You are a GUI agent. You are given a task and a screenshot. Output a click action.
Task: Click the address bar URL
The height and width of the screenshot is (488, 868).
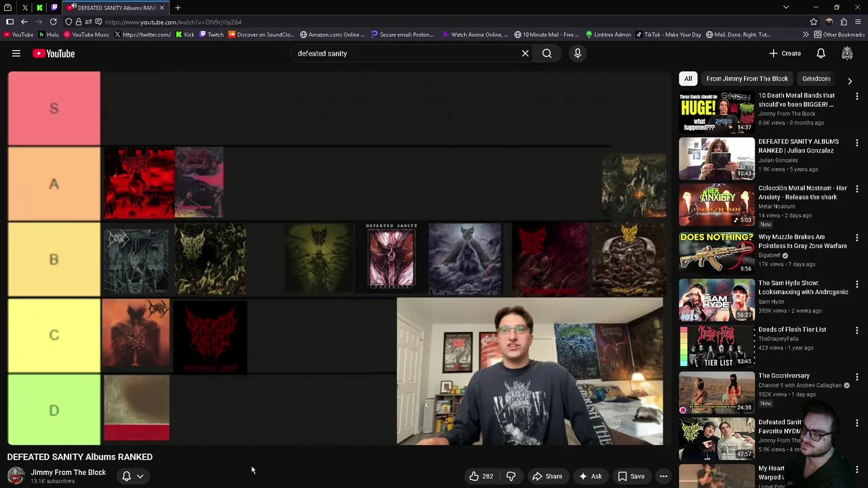[x=173, y=22]
